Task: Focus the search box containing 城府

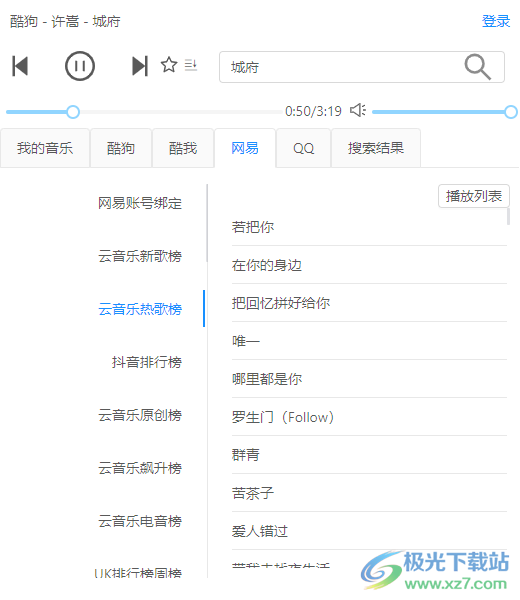Action: point(362,67)
